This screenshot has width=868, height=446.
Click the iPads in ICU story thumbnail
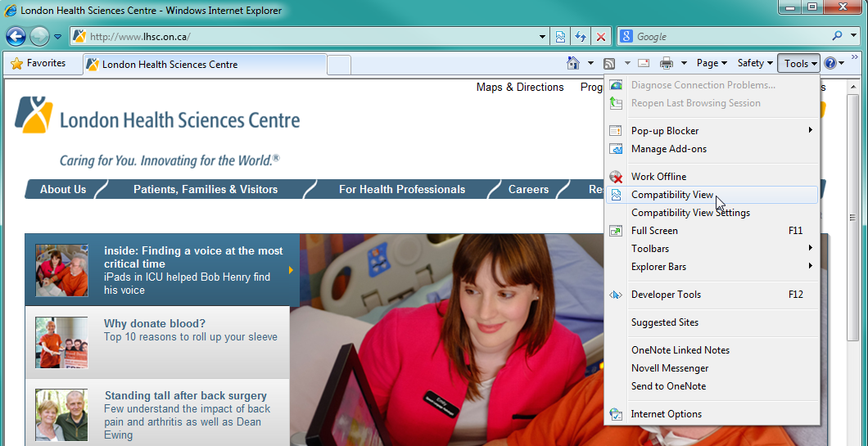[61, 271]
